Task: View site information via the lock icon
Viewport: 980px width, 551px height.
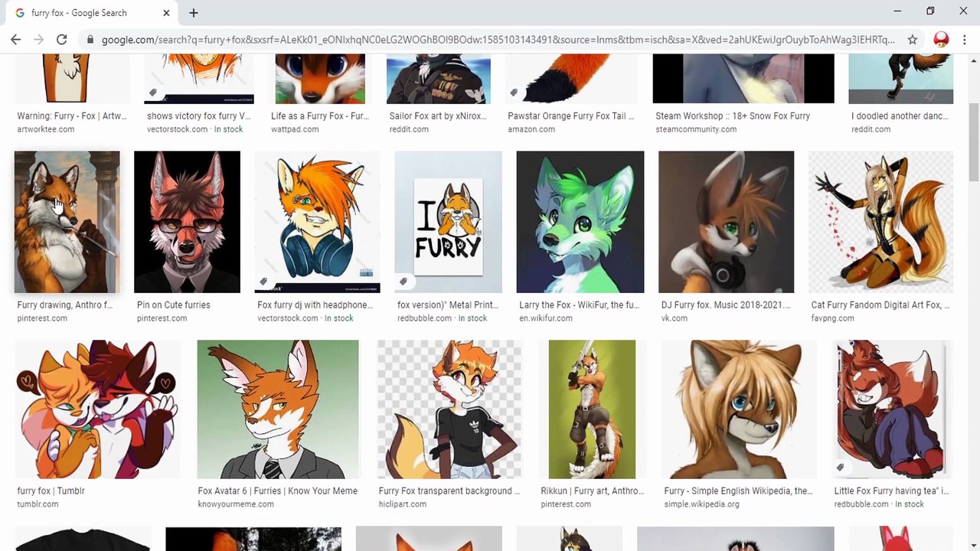Action: (90, 40)
